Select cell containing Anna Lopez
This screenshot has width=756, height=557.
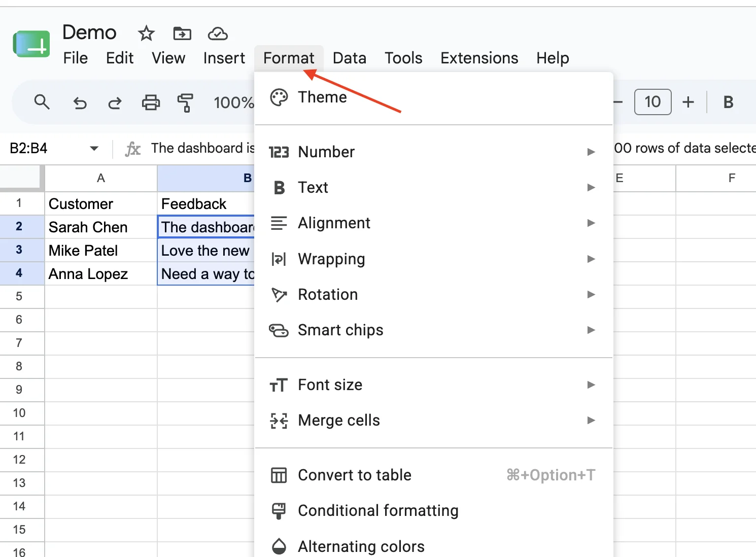(x=101, y=273)
